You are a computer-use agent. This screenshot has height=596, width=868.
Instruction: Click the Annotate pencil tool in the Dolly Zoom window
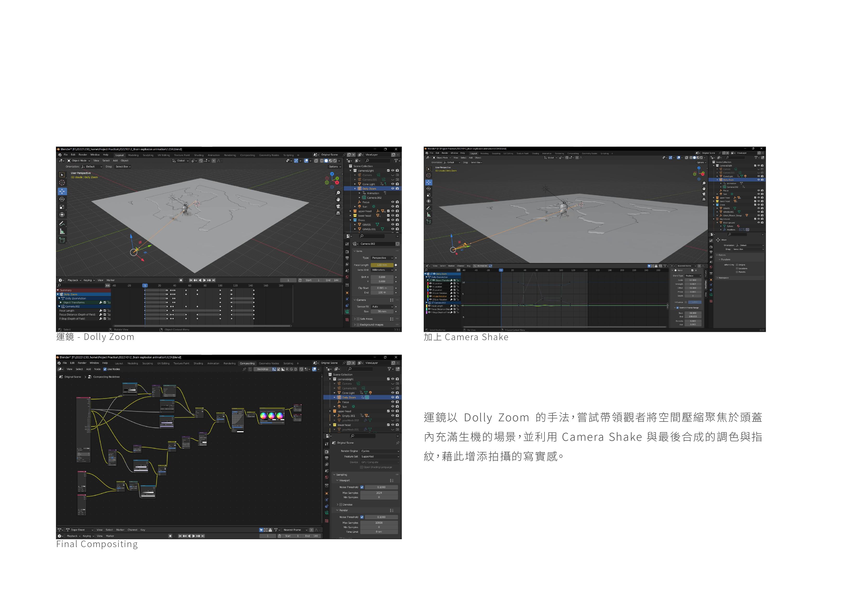[x=62, y=223]
